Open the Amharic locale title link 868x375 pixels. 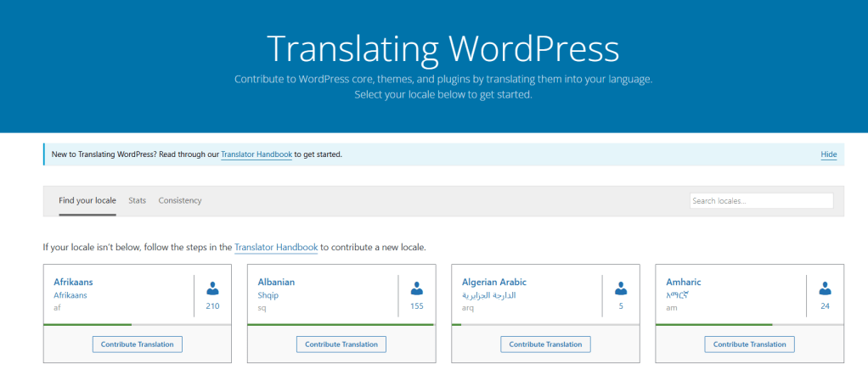684,282
